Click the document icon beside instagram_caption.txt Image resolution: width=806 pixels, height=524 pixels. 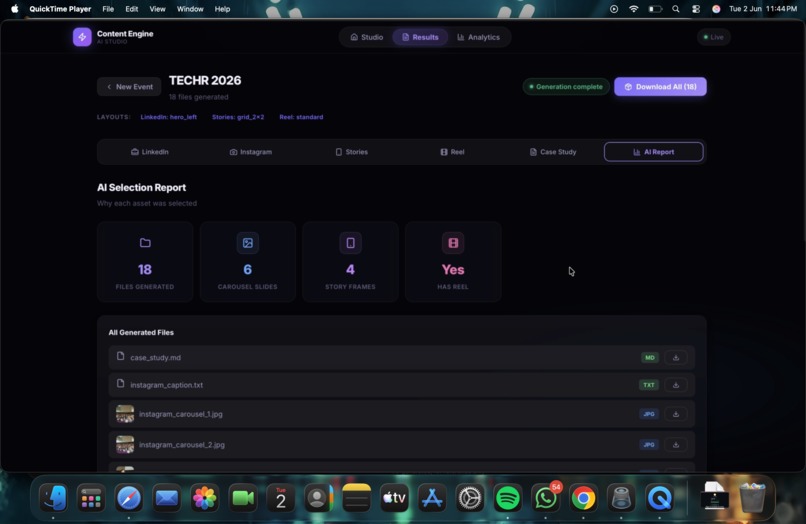point(120,384)
